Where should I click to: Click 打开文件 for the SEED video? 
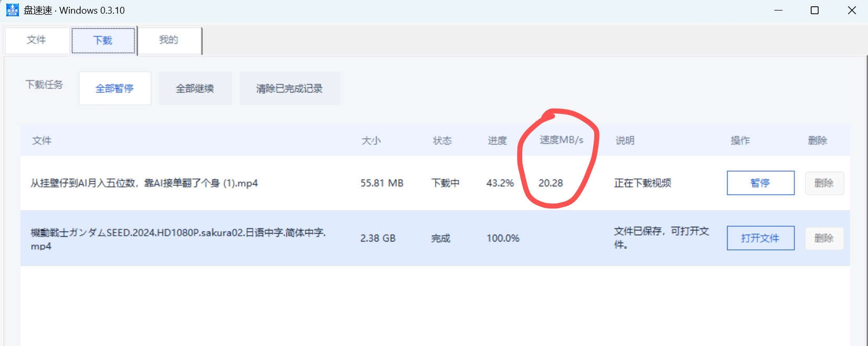tap(760, 238)
